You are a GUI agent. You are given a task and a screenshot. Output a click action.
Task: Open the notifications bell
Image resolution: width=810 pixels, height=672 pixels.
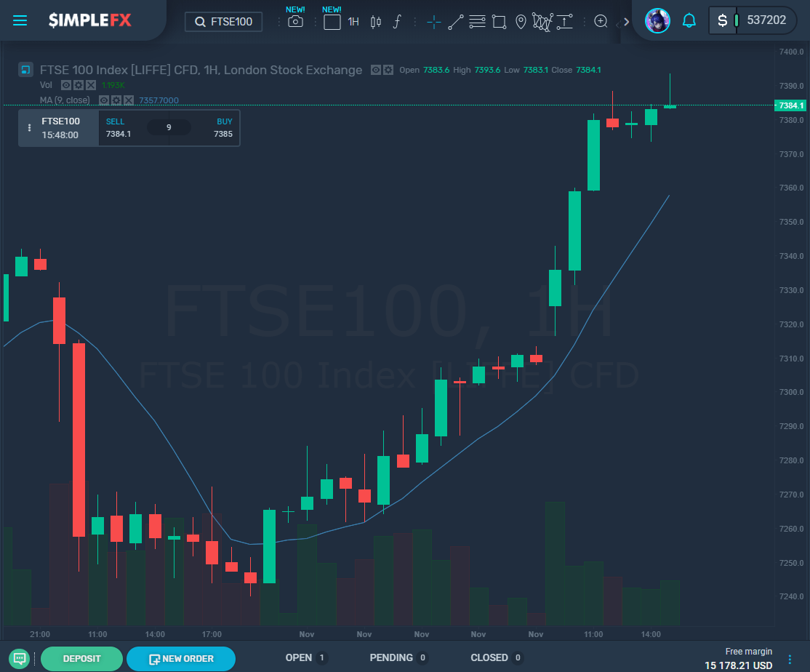(689, 20)
